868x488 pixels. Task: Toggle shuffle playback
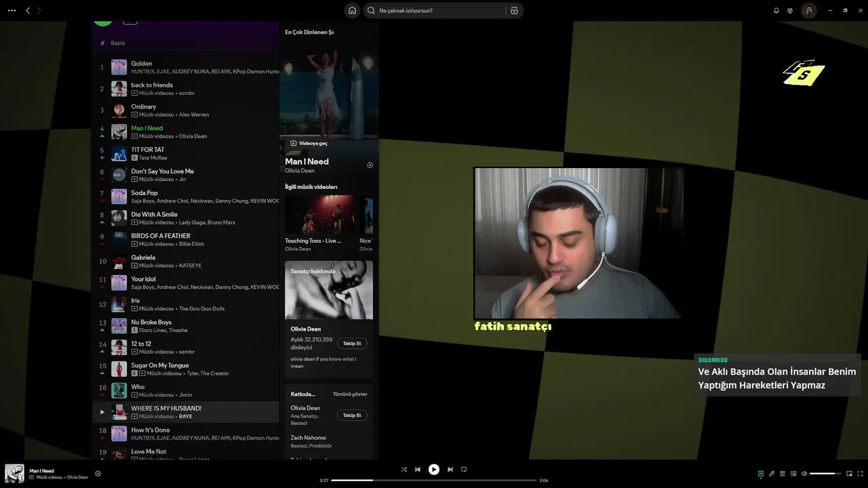403,469
